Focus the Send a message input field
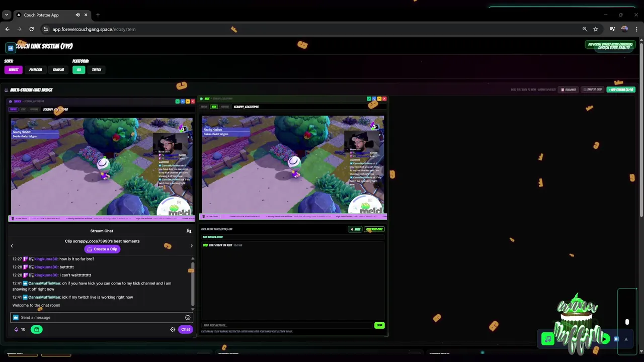This screenshot has width=644, height=362. pos(101,317)
